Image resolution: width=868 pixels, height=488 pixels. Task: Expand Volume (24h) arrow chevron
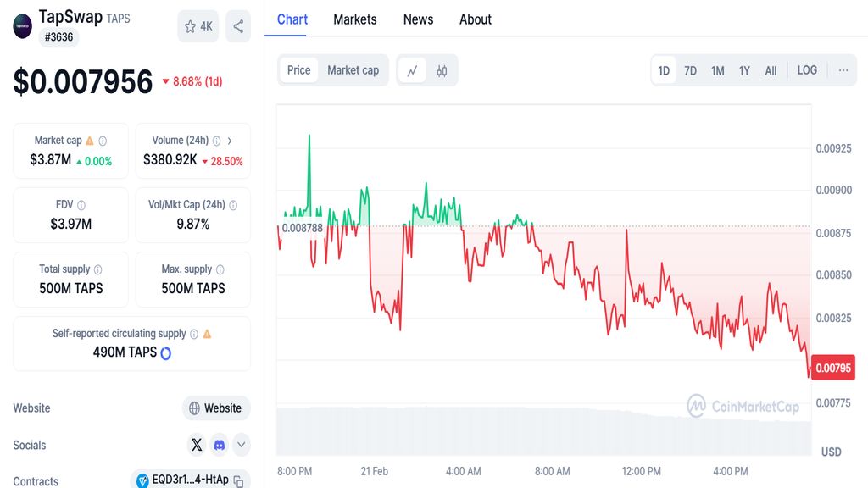[x=229, y=141]
